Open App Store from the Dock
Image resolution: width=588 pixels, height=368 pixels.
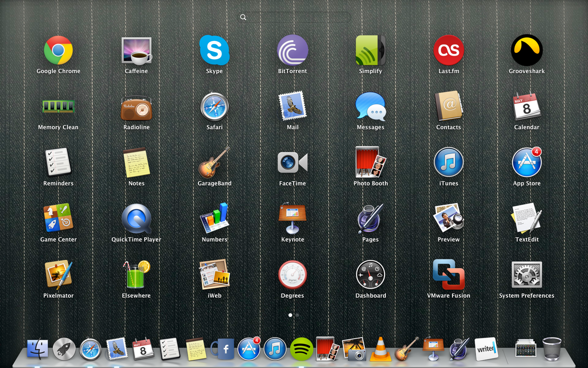tap(249, 348)
